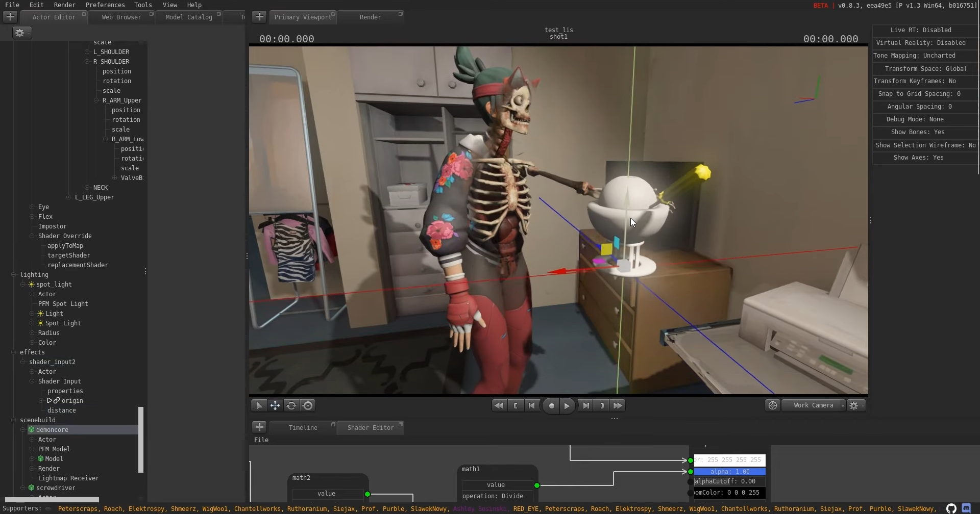Select the move transform tool icon

275,406
